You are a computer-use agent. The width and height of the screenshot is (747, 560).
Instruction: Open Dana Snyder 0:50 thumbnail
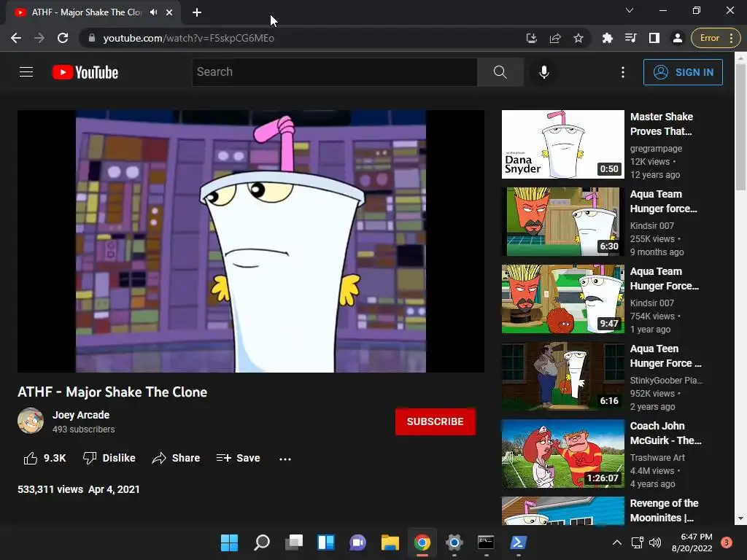tap(562, 144)
